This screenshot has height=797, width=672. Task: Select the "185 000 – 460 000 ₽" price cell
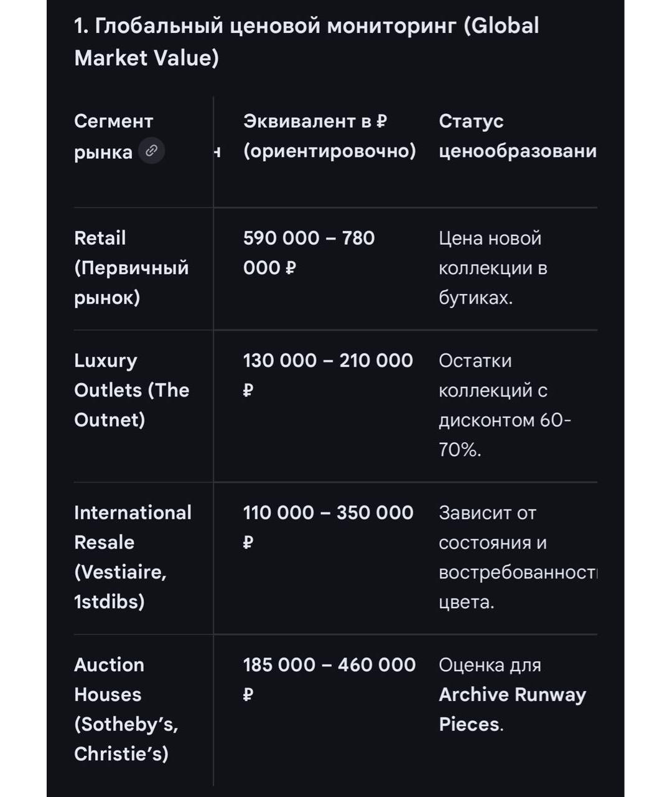(329, 679)
